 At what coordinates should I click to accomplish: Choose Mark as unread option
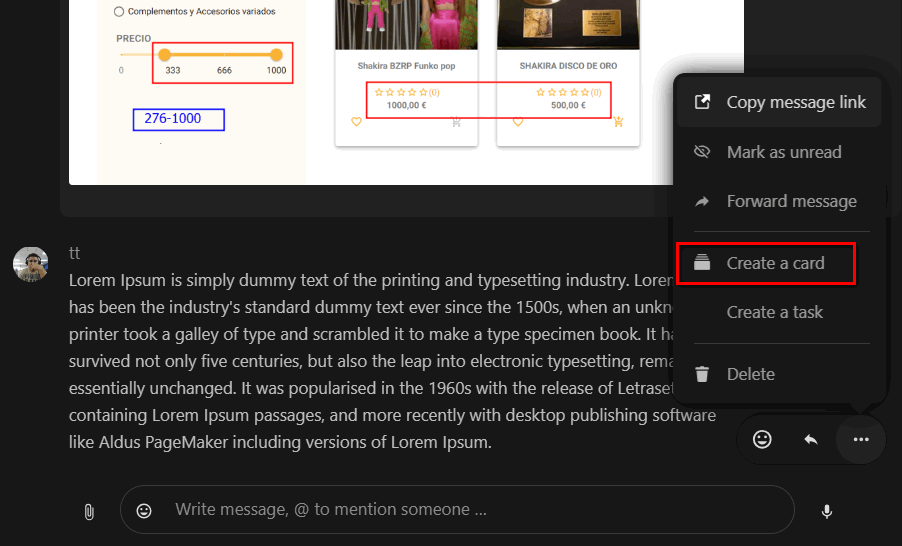(x=779, y=152)
